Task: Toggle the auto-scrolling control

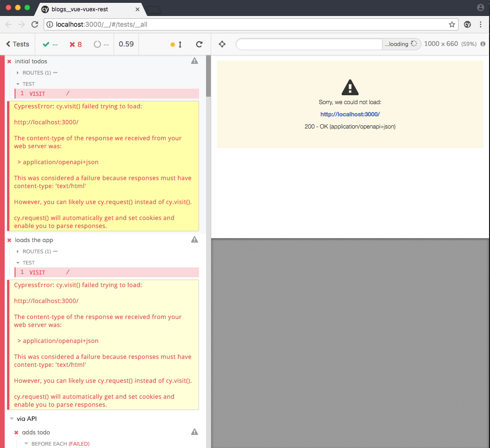Action: click(176, 45)
